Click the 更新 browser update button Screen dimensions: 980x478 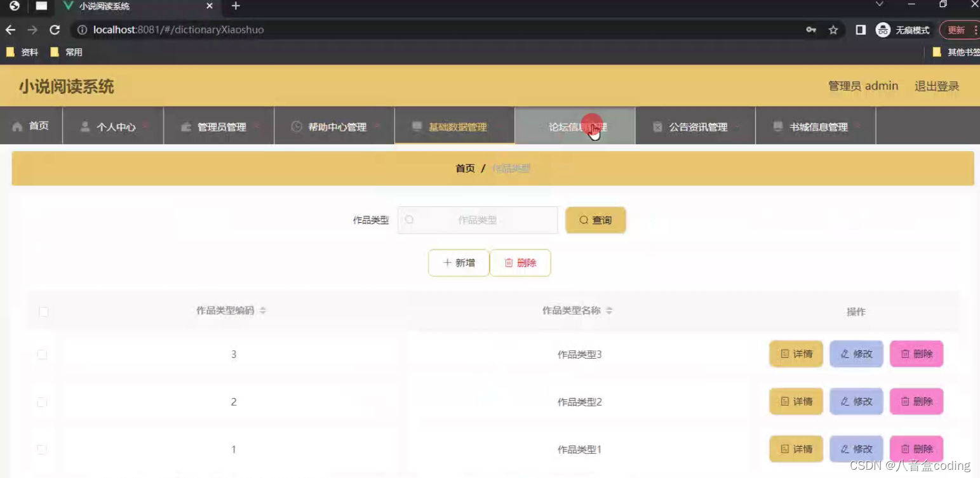[x=958, y=30]
